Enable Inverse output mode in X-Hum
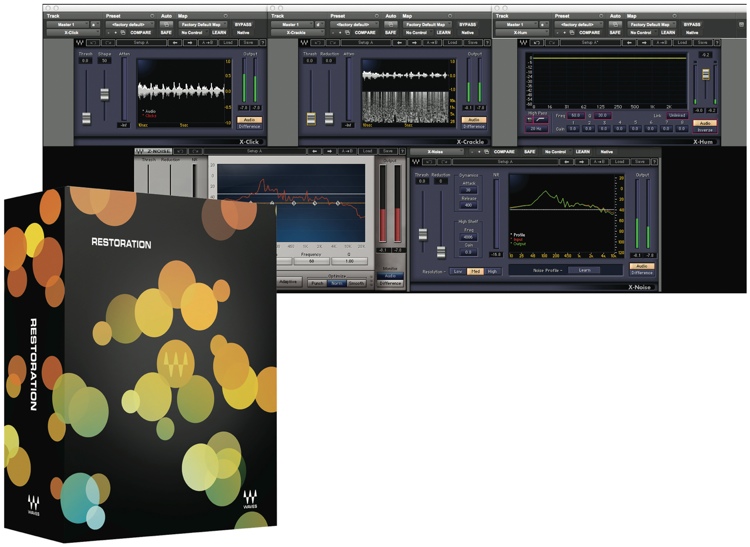 coord(705,130)
